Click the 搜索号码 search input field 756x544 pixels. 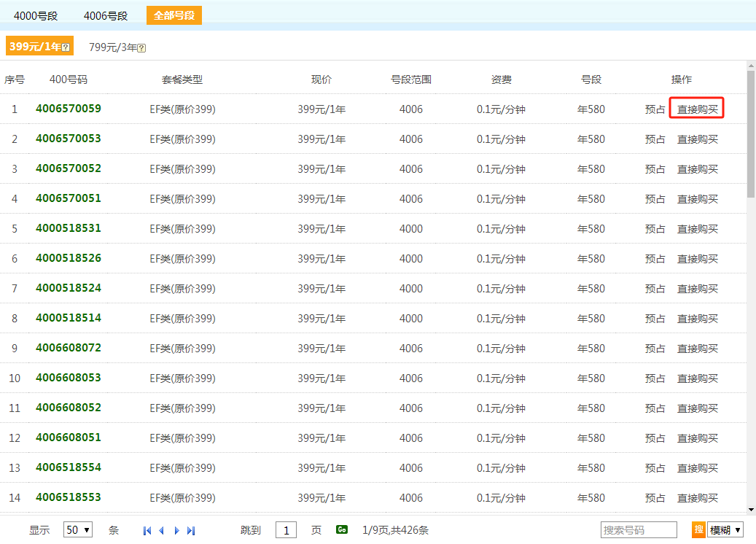click(x=639, y=530)
